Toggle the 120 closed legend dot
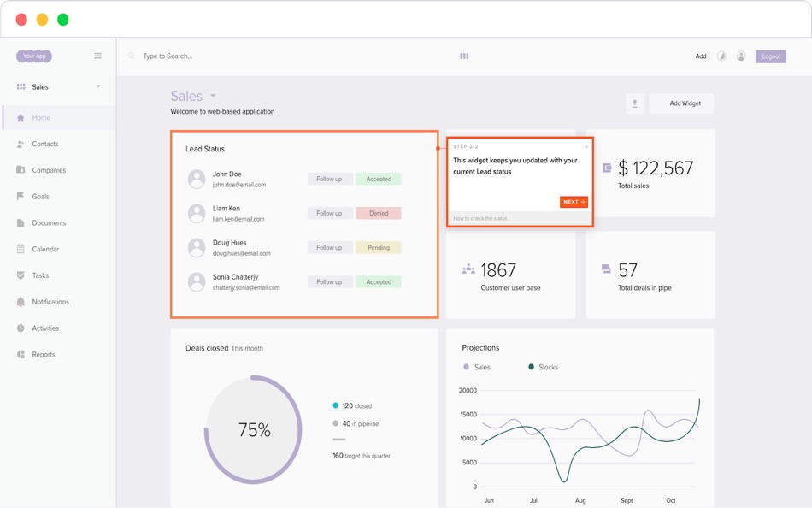This screenshot has height=508, width=812. [336, 405]
